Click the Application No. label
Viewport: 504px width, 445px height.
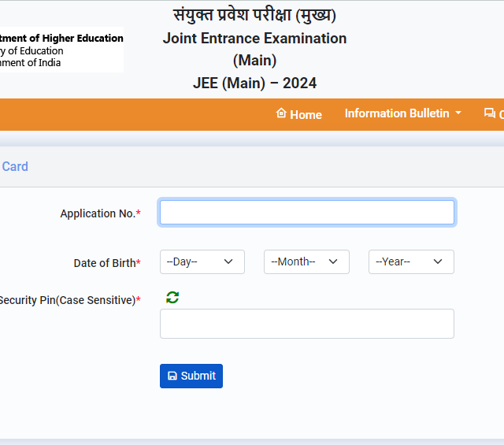pos(98,213)
